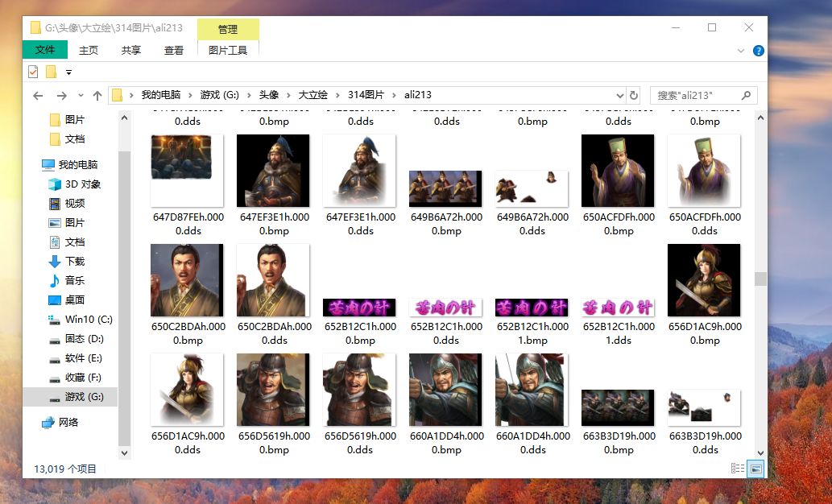Open help with the question mark icon
This screenshot has height=504, width=832.
(x=758, y=51)
